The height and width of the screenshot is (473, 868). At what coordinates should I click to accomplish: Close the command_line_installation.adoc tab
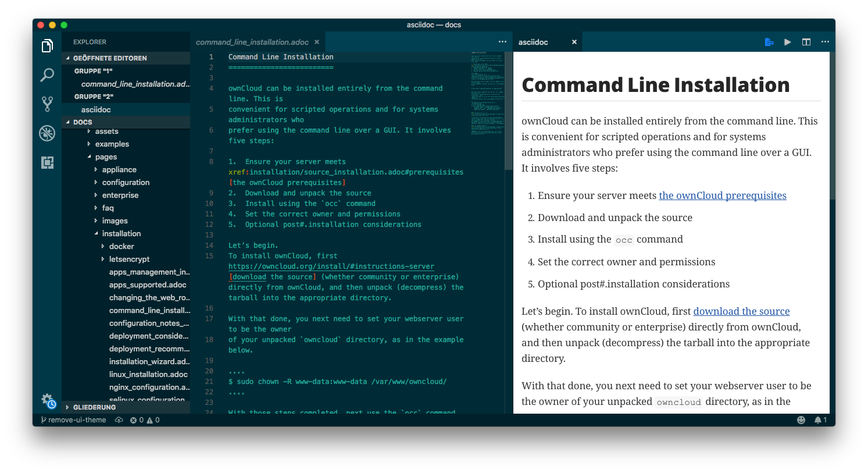point(317,42)
